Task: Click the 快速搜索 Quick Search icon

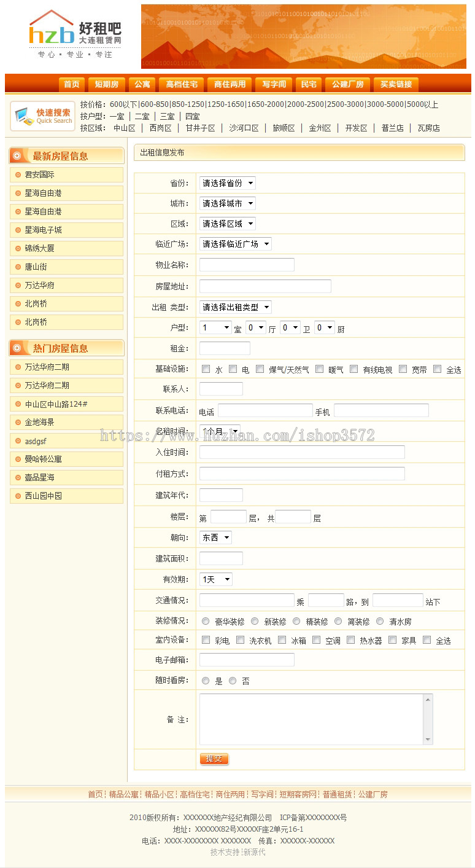Action: [42, 116]
